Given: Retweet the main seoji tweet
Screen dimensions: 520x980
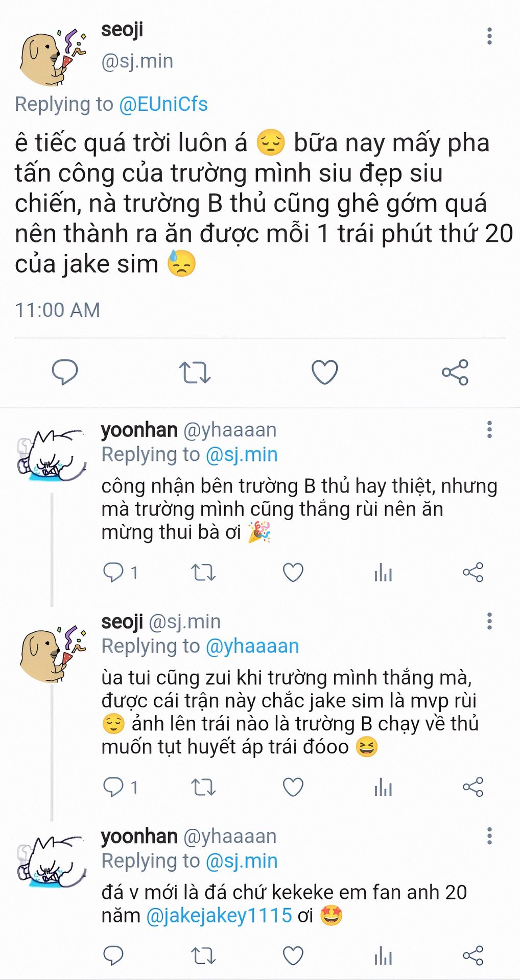Looking at the screenshot, I should click(x=195, y=372).
